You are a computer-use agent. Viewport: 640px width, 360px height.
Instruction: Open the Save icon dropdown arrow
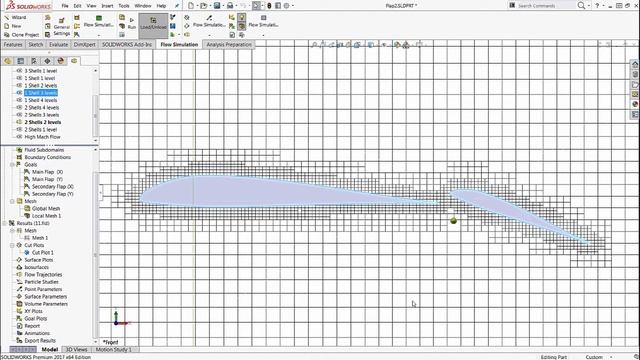tap(223, 6)
